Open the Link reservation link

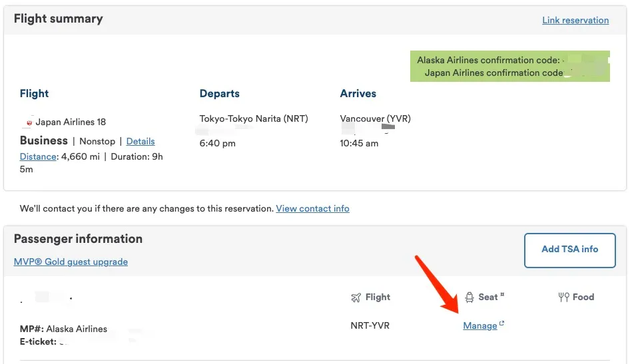575,20
